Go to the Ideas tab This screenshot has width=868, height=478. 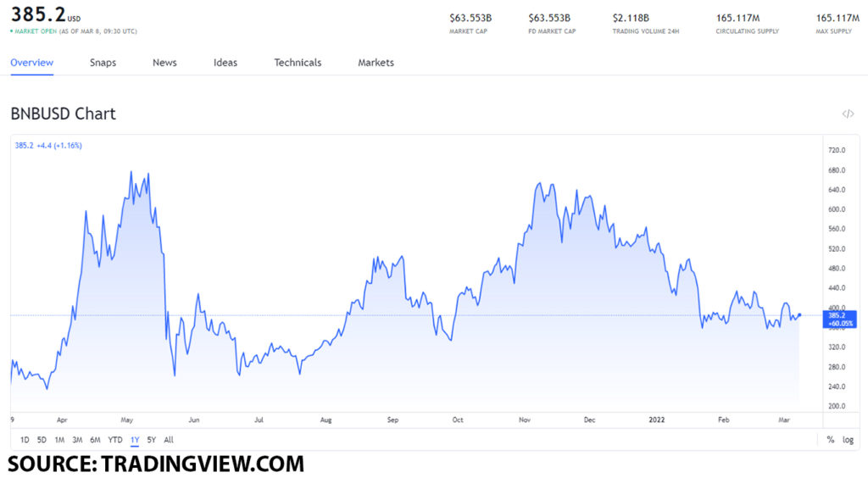(x=225, y=63)
